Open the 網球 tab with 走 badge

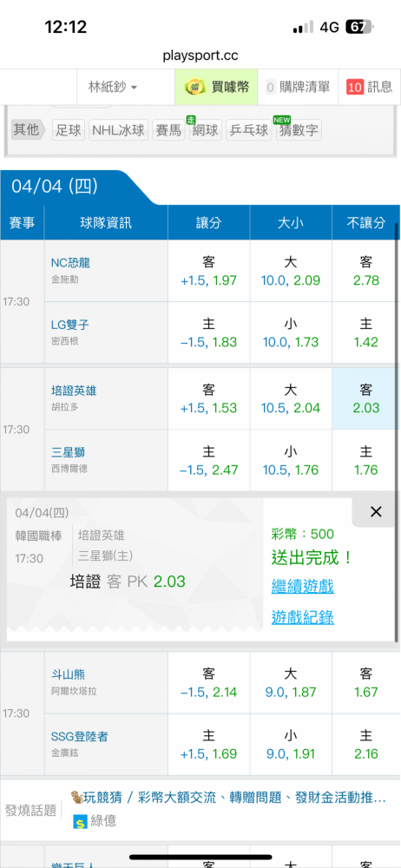(206, 131)
